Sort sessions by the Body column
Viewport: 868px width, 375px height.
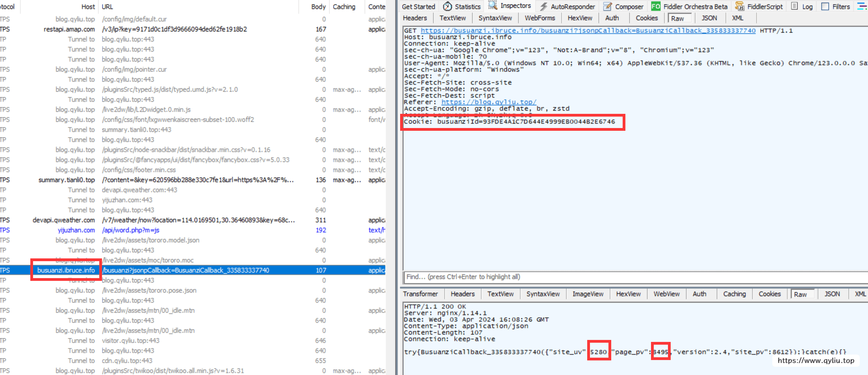click(318, 7)
